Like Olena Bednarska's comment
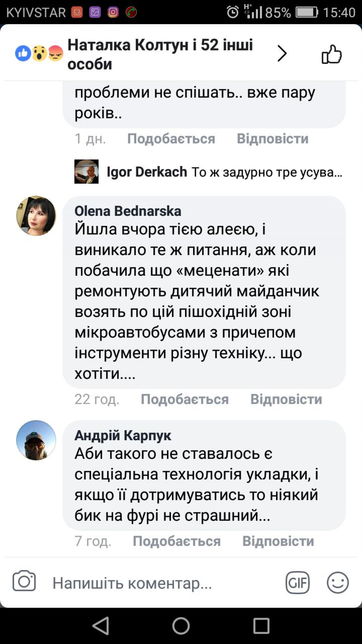 pos(185,399)
